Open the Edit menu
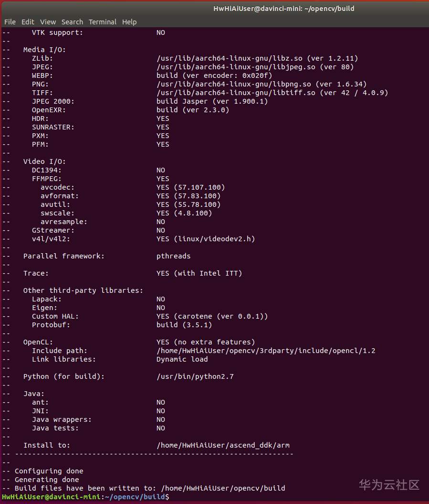The image size is (429, 504). [28, 22]
